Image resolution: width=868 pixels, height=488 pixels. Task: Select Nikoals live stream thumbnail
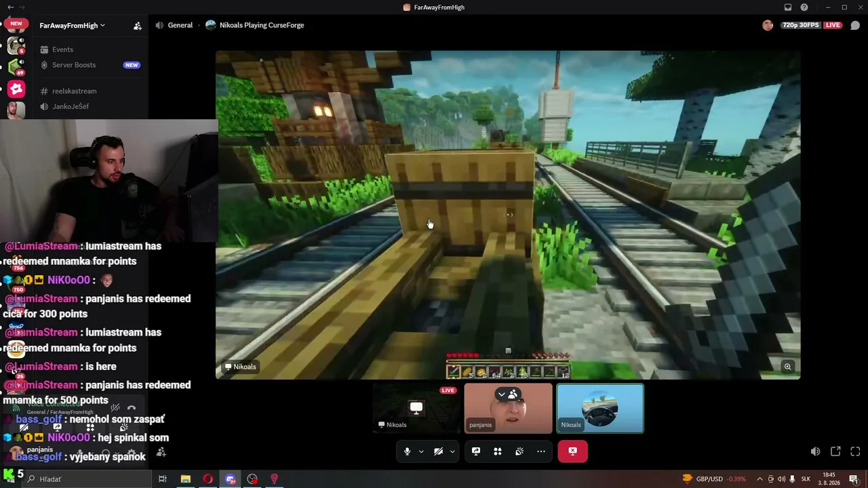click(x=417, y=409)
